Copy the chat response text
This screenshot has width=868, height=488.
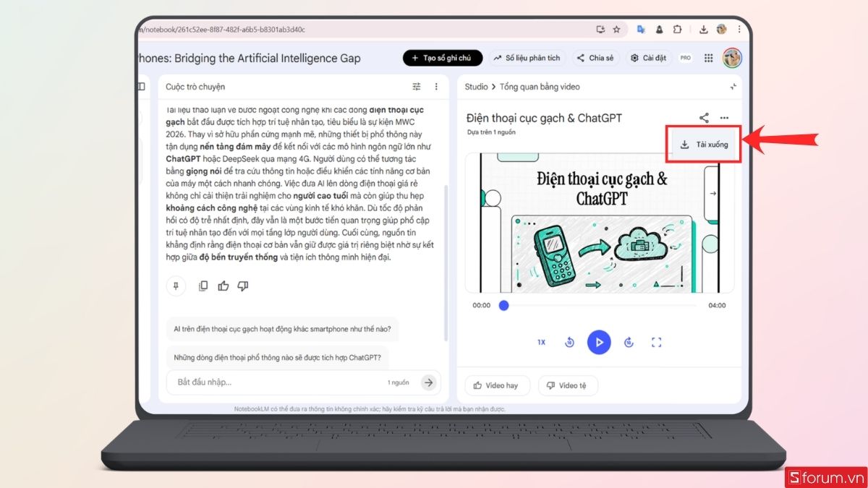(203, 286)
